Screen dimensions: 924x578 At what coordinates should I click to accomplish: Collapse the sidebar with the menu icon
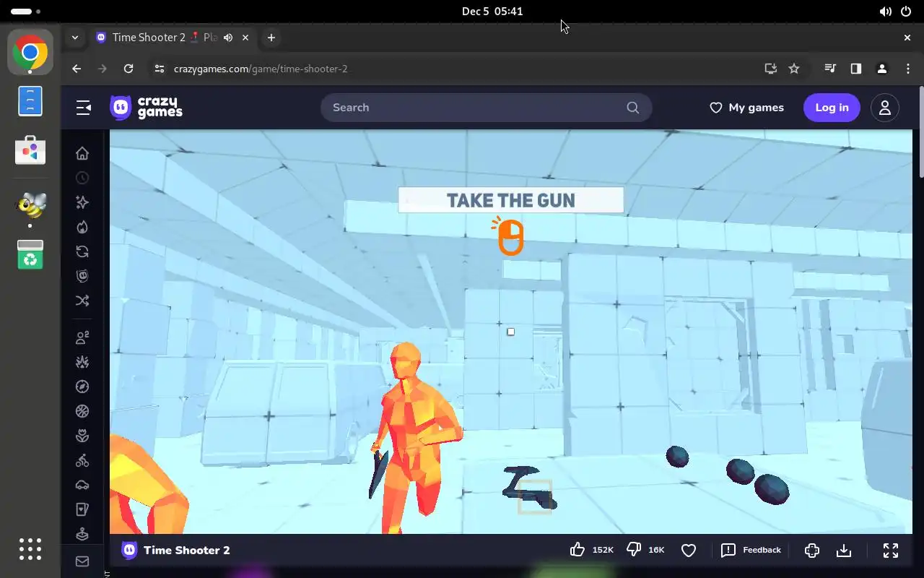tap(84, 108)
